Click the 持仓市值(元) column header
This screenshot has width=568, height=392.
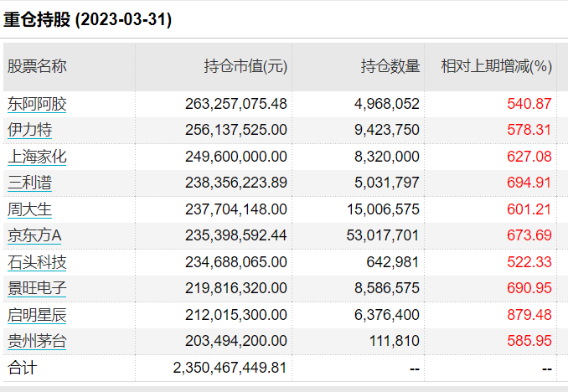point(245,66)
